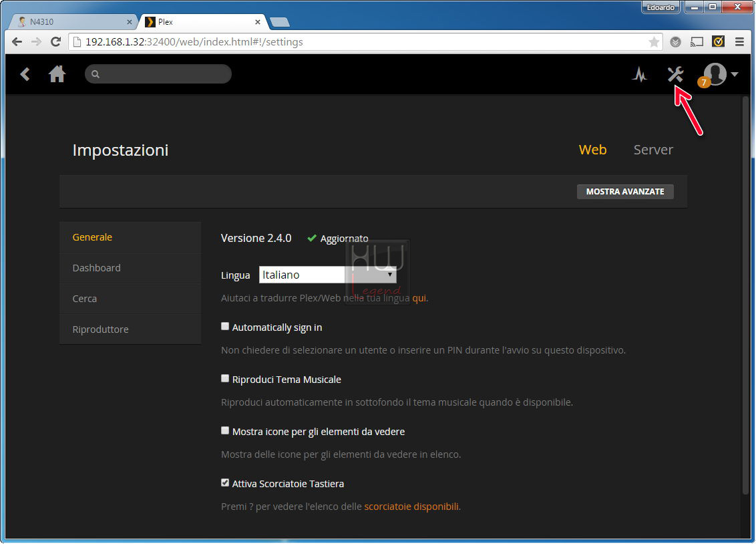Enable Riproduci Tema Musicale checkbox
Screen dimensions: 756x544
(x=224, y=378)
